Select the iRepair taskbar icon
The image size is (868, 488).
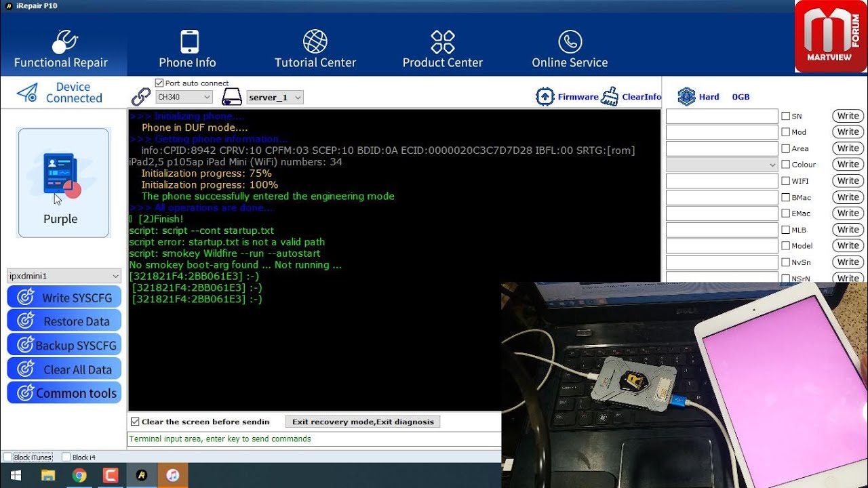[x=142, y=476]
